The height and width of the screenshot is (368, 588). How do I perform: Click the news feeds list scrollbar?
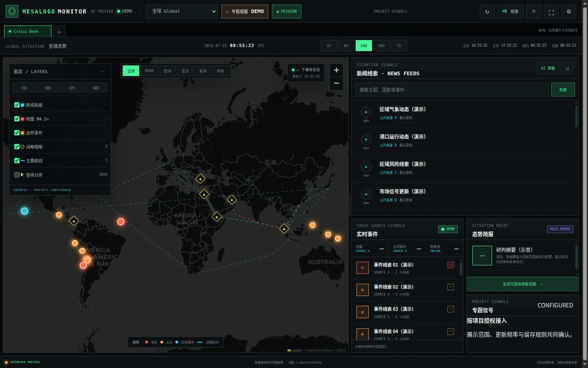coord(577,117)
